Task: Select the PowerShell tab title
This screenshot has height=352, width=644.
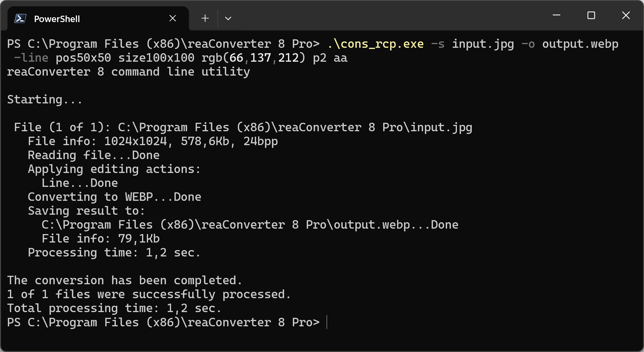Action: (x=57, y=19)
